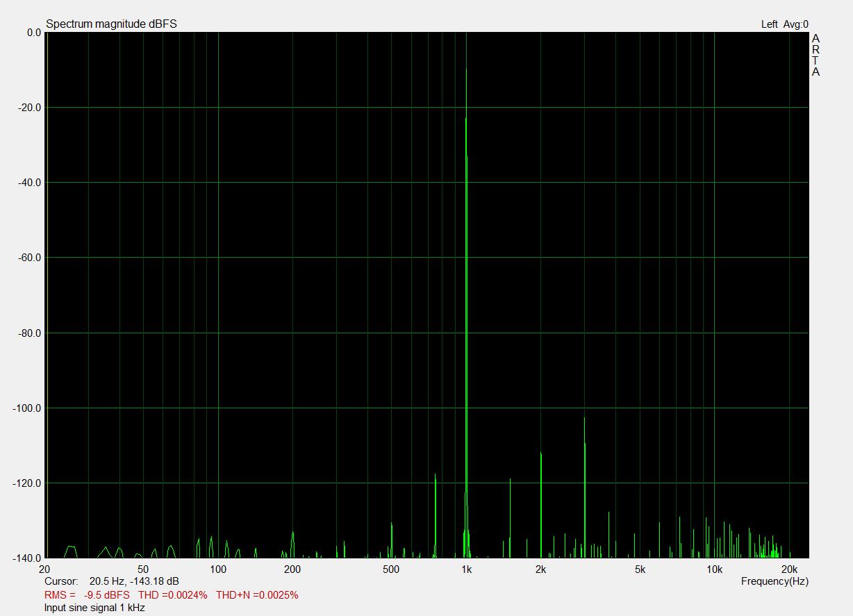Screen dimensions: 853x616
Task: Click the 50 frequency axis label
Action: pos(143,569)
